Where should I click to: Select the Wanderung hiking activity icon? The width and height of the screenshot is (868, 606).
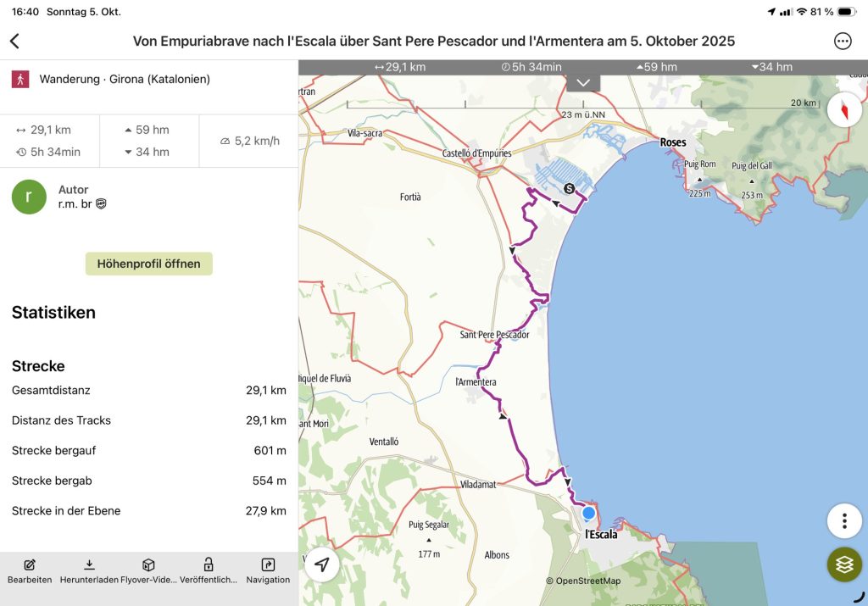click(19, 79)
